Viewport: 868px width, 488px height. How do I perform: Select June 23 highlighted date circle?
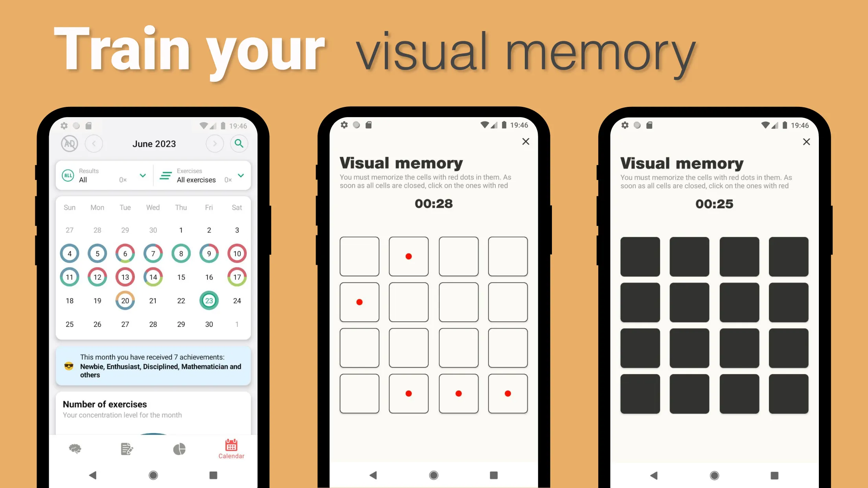pos(209,300)
